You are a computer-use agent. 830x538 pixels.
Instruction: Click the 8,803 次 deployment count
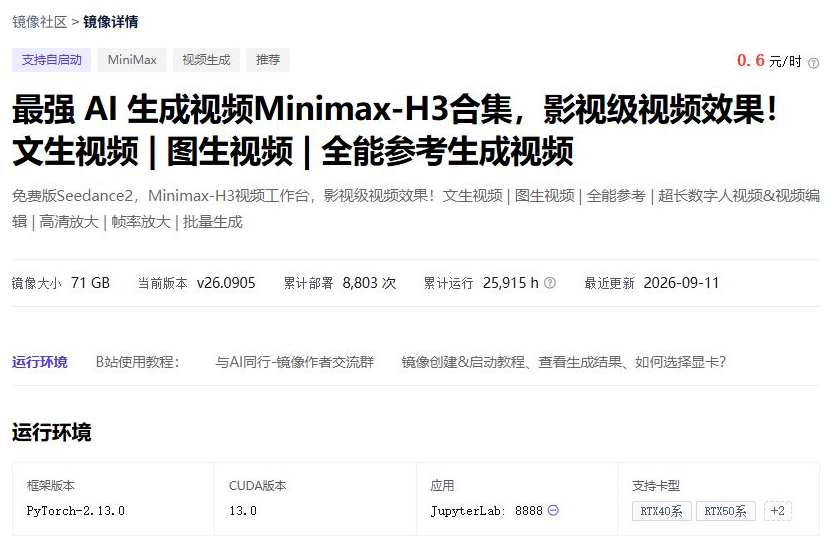click(x=369, y=283)
